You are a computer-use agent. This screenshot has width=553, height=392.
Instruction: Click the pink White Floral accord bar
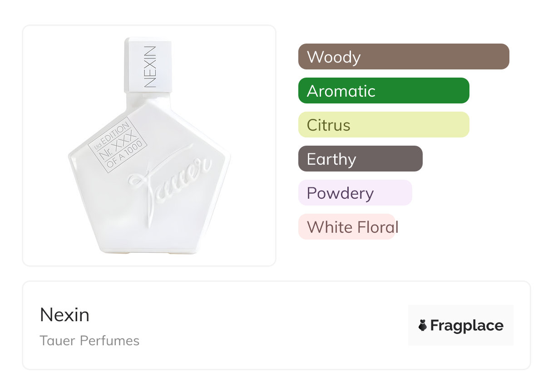[x=346, y=227]
